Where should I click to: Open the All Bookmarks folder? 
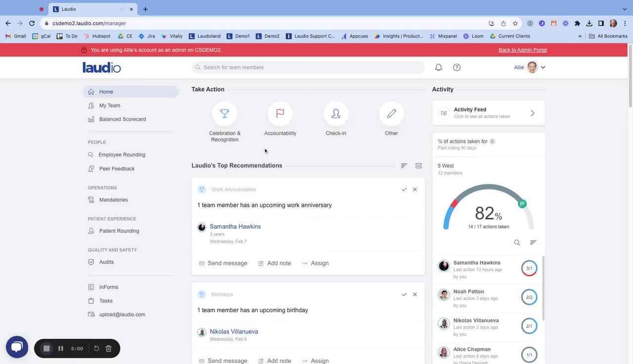tap(608, 36)
